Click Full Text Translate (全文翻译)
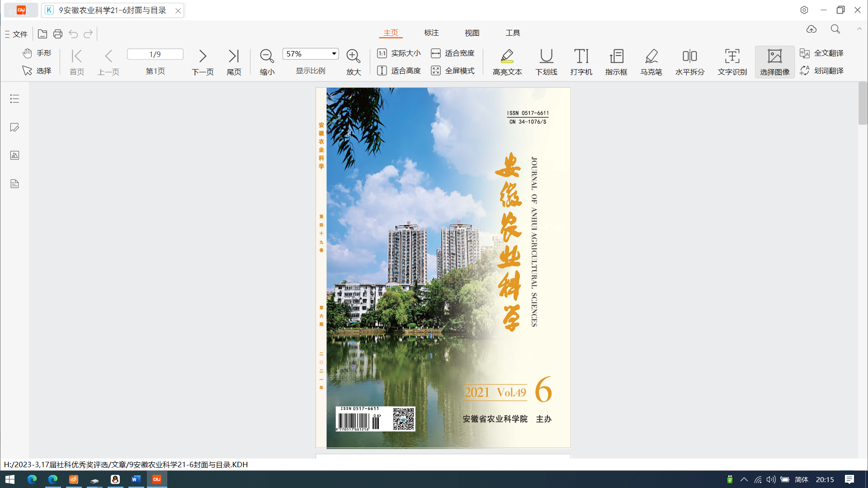The height and width of the screenshot is (488, 868). (822, 53)
